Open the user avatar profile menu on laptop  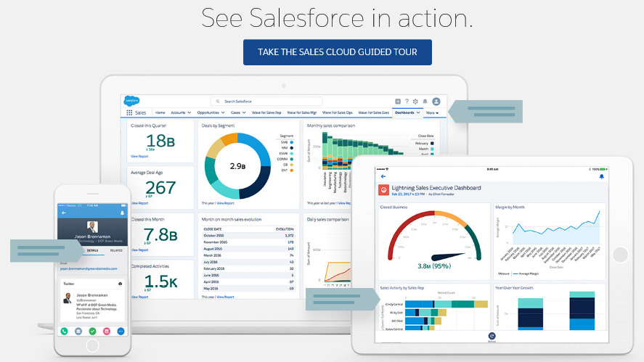[436, 102]
